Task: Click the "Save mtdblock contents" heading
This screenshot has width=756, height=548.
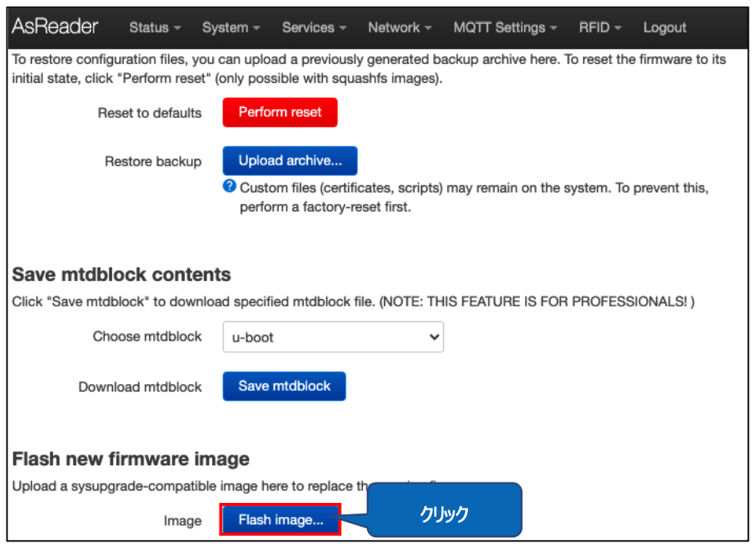Action: tap(121, 274)
